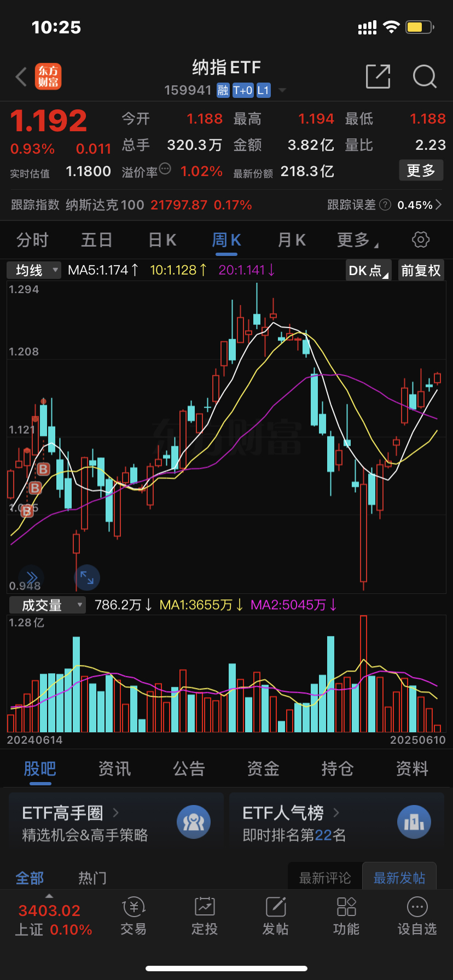Open ETF人气榜 card chevron

click(x=336, y=813)
